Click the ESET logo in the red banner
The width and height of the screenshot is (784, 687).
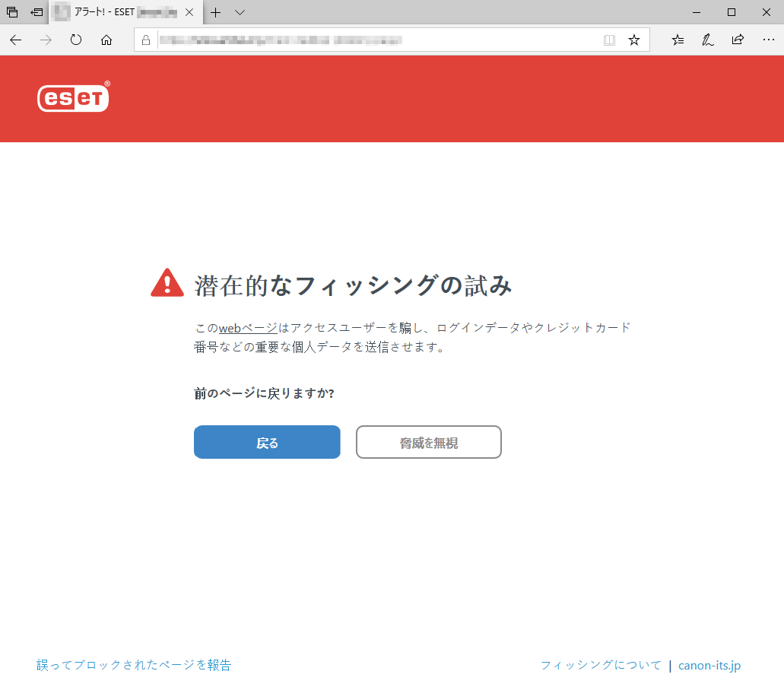73,98
